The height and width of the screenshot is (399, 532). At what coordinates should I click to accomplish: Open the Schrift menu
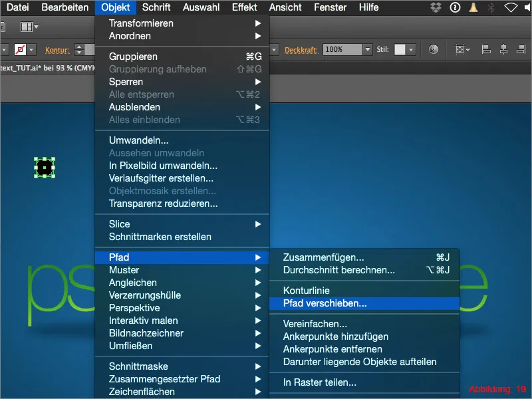(156, 7)
